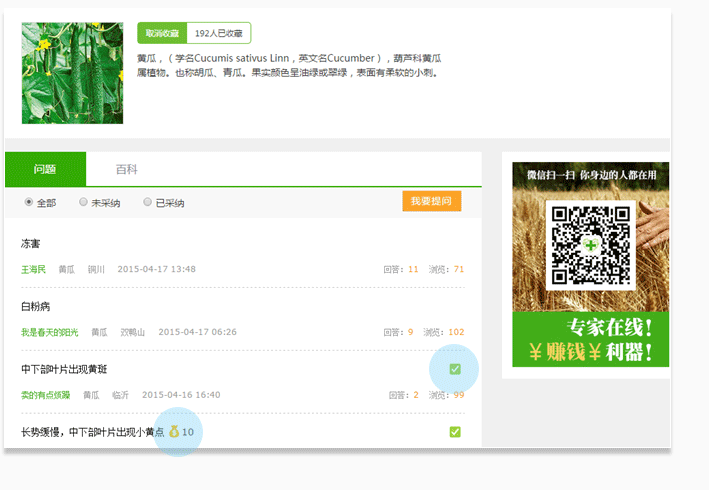Screen dimensions: 709x490
Task: Open the 冻害 question
Action: click(31, 244)
